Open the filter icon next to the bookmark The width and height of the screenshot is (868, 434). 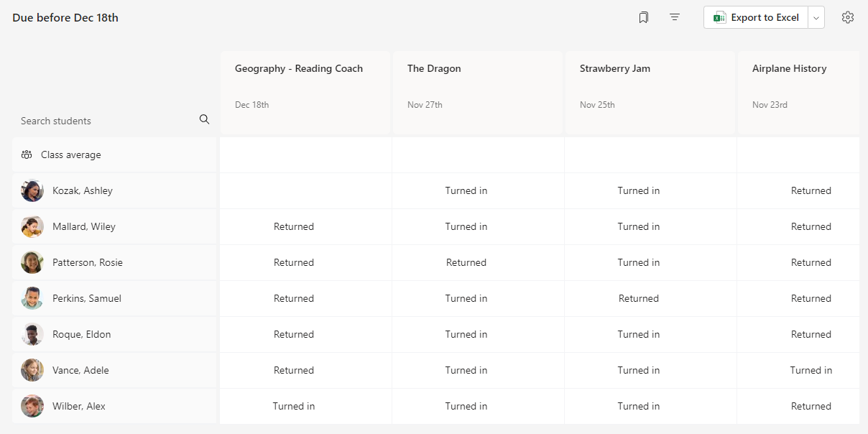[x=675, y=17]
